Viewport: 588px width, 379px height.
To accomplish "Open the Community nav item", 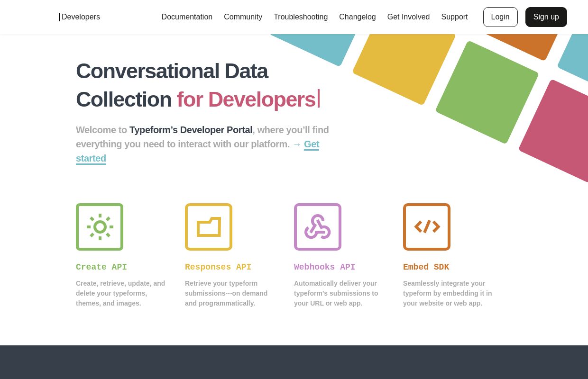I will 243,17.
